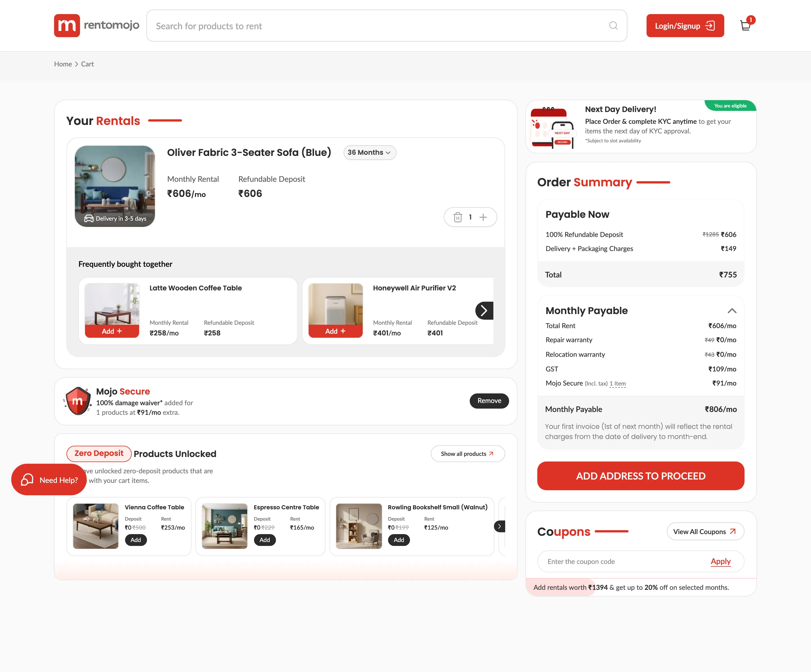This screenshot has width=811, height=672.
Task: Click the search magnifier icon
Action: [x=613, y=26]
